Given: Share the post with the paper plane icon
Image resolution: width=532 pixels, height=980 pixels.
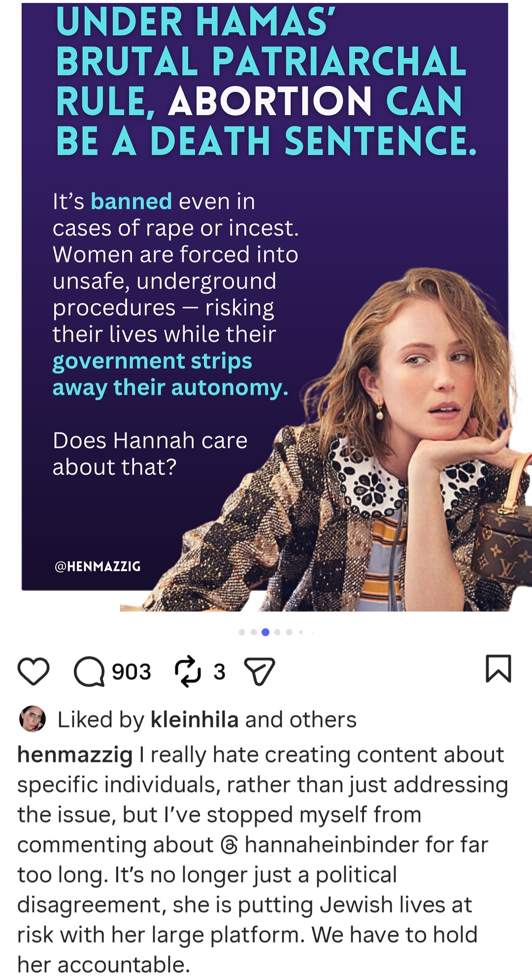Looking at the screenshot, I should [260, 672].
